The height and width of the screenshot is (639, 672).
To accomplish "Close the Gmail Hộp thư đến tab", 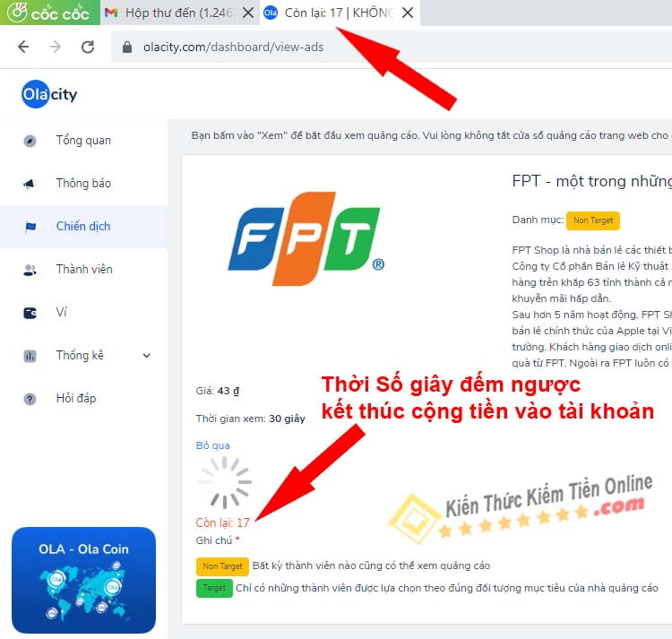I will pyautogui.click(x=247, y=13).
